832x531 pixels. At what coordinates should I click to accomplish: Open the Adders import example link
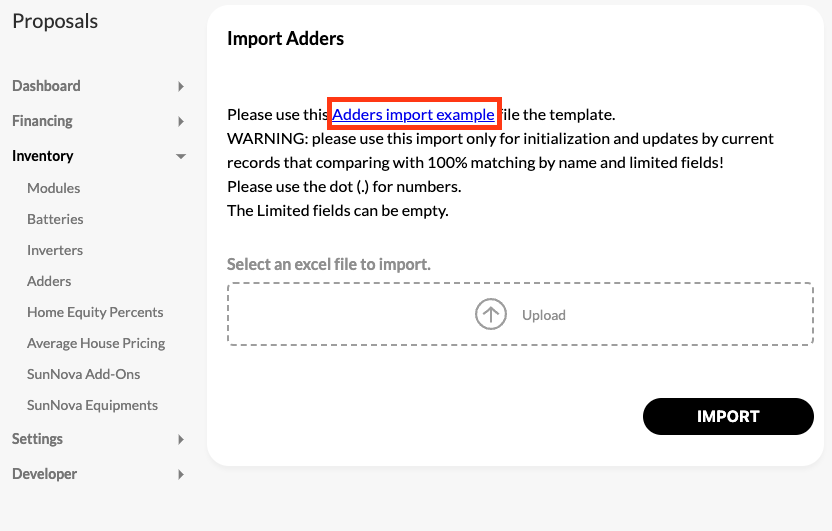click(x=413, y=115)
